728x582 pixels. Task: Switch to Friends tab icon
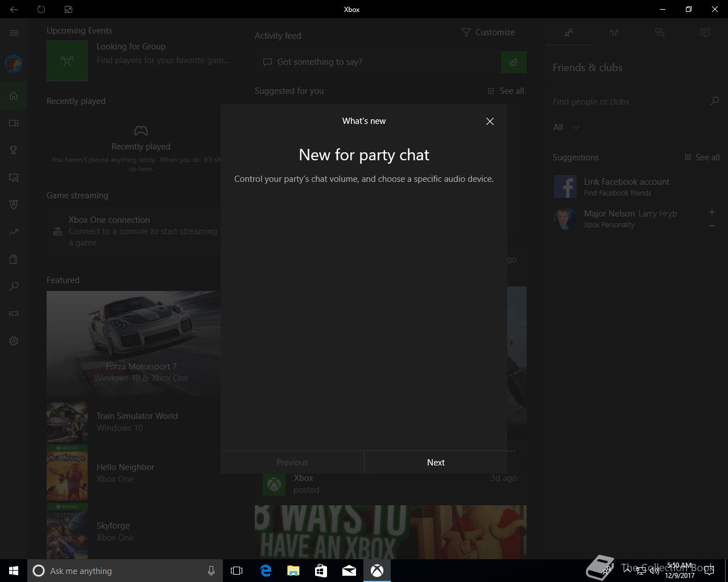tap(569, 33)
